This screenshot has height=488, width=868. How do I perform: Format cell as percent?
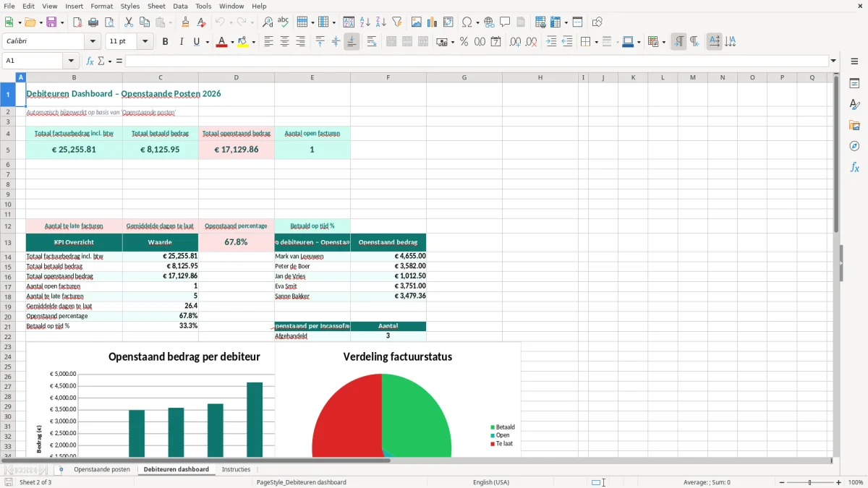(464, 42)
